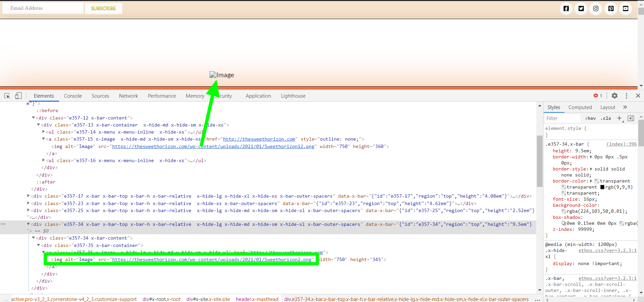Image resolution: width=644 pixels, height=302 pixels.
Task: Toggle the computed styles sidebar icon
Action: 631,118
